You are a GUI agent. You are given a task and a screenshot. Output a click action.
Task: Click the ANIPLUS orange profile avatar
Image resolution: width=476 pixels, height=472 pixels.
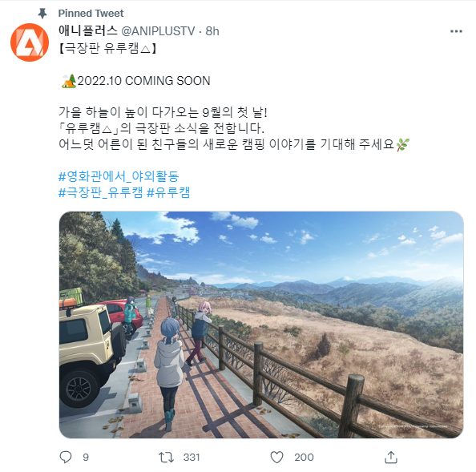[x=30, y=42]
